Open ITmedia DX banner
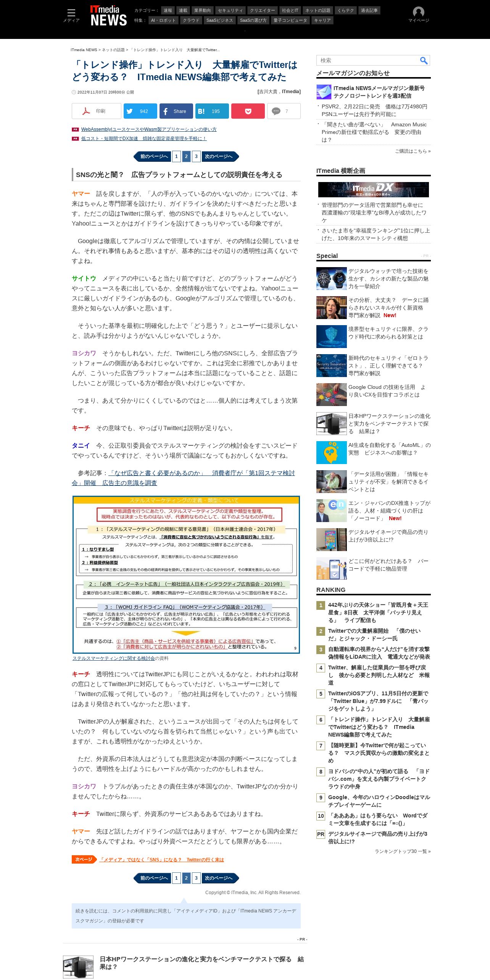 [373, 189]
